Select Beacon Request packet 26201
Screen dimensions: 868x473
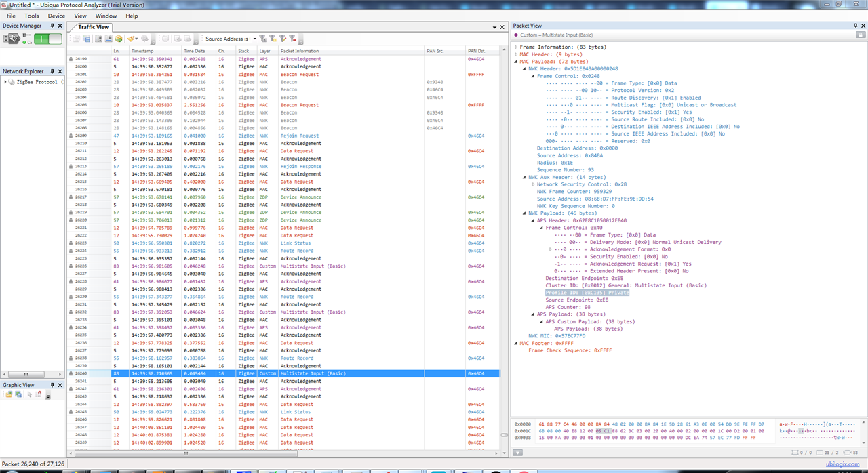[x=284, y=75]
